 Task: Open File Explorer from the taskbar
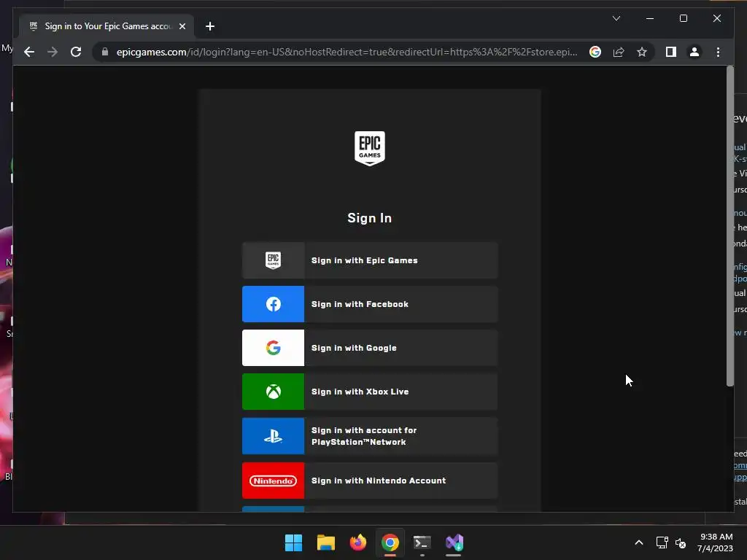(x=326, y=542)
